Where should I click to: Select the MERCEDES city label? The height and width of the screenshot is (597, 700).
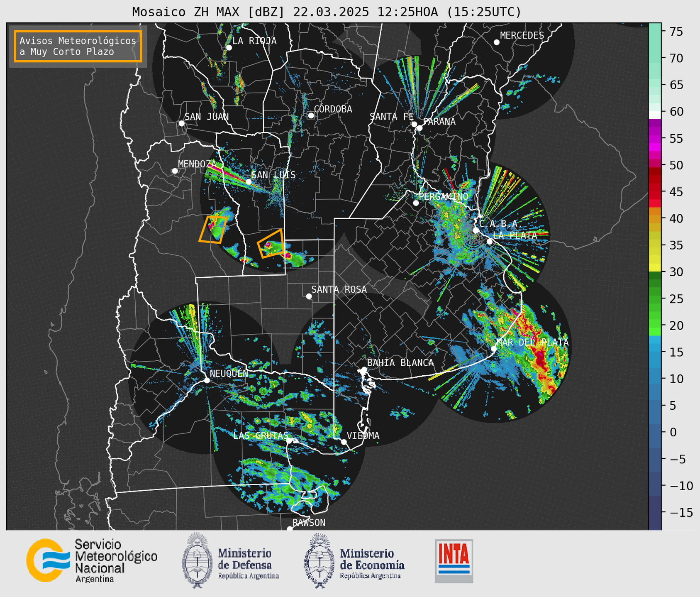(x=522, y=36)
